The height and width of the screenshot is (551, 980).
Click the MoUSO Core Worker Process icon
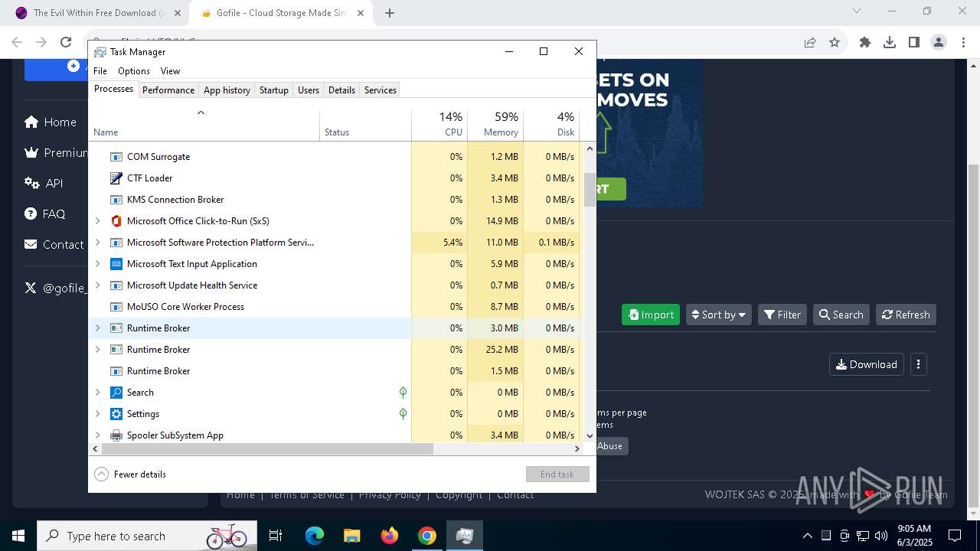(116, 307)
